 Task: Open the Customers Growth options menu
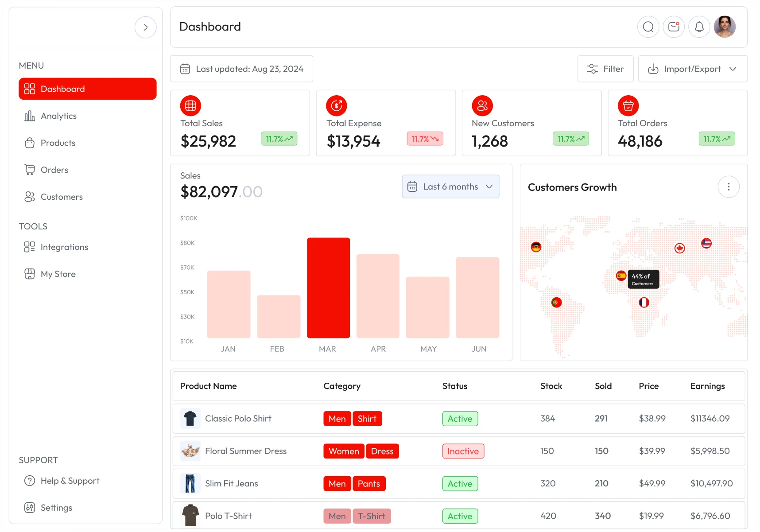(x=728, y=186)
